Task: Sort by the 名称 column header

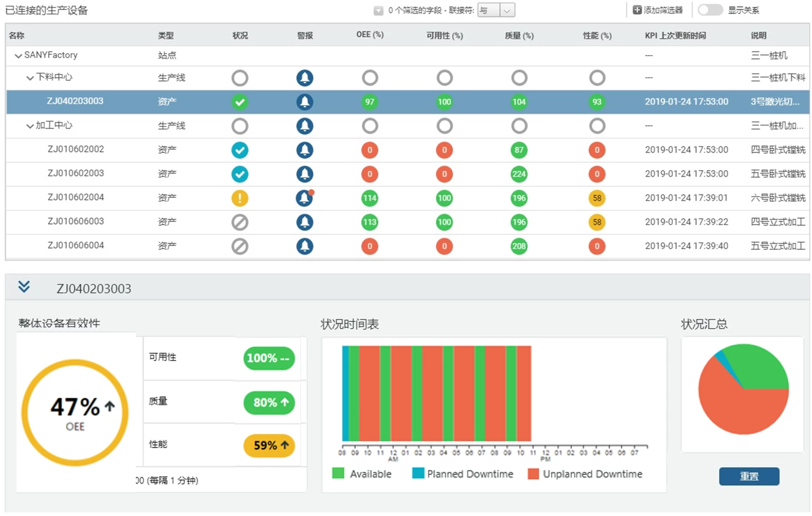Action: click(17, 36)
